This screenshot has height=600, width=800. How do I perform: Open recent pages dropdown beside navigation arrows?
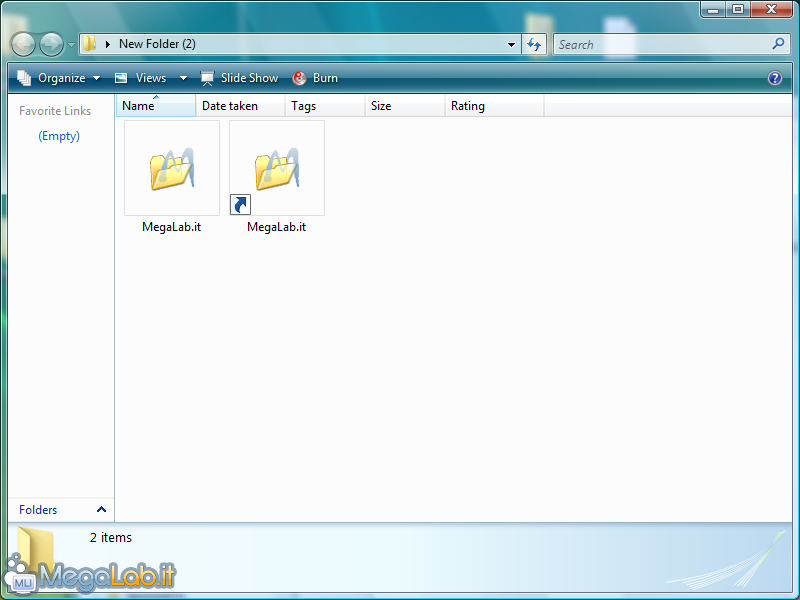pyautogui.click(x=71, y=45)
